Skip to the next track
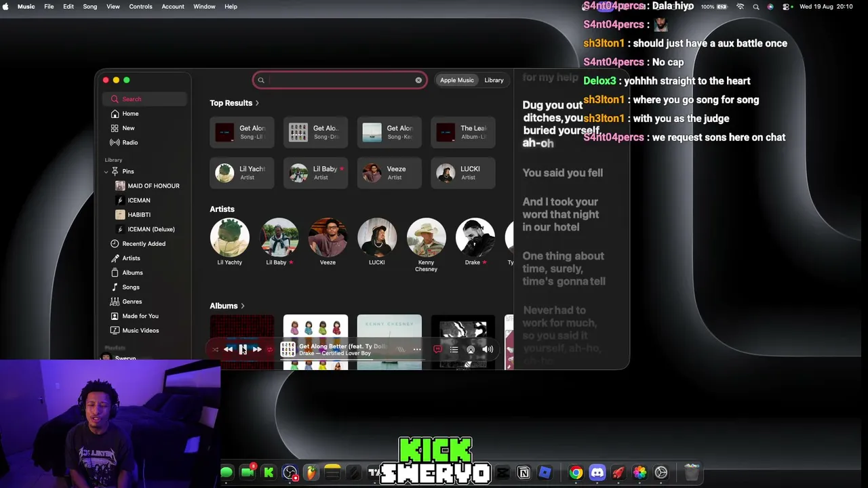Viewport: 868px width, 488px height. pyautogui.click(x=257, y=349)
